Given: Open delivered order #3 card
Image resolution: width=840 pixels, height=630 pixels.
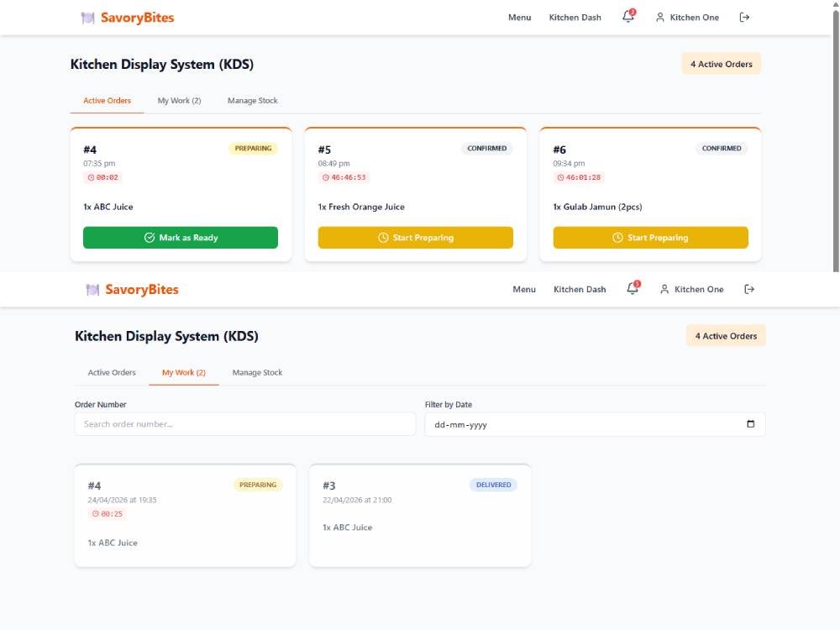Looking at the screenshot, I should point(420,516).
